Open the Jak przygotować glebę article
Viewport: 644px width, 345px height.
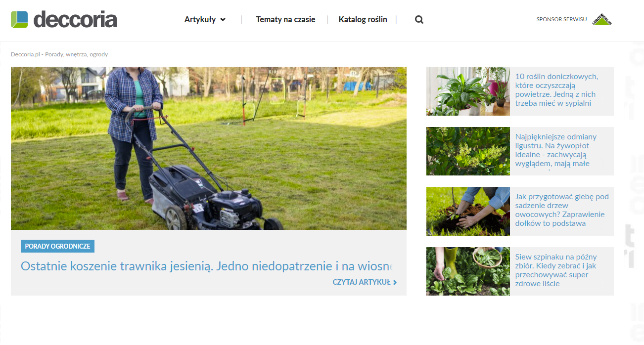(x=561, y=210)
